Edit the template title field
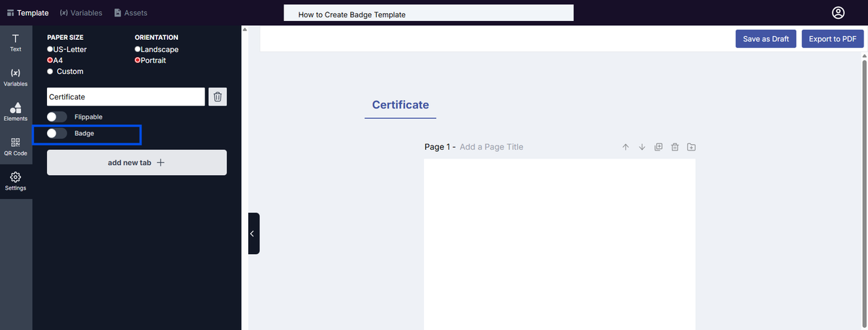 [x=428, y=13]
